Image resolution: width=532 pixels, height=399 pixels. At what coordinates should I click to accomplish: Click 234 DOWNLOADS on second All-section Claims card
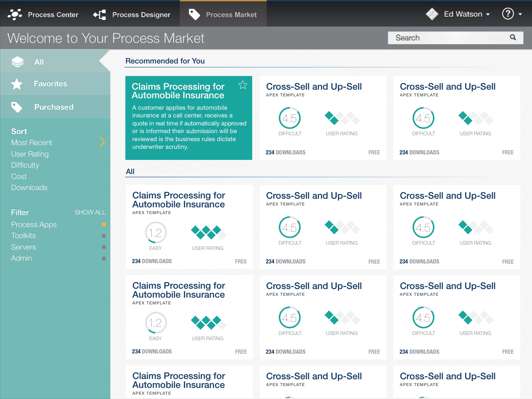152,352
